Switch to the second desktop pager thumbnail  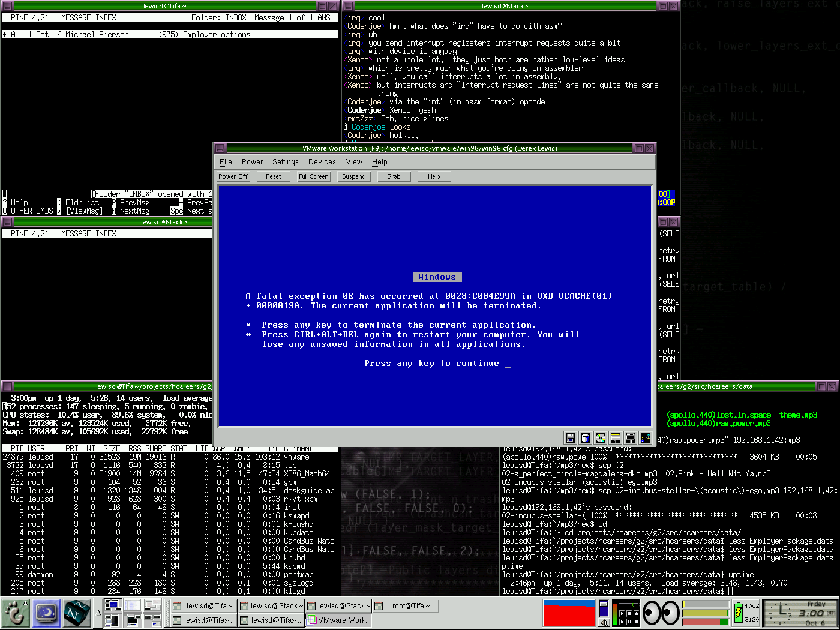132,605
